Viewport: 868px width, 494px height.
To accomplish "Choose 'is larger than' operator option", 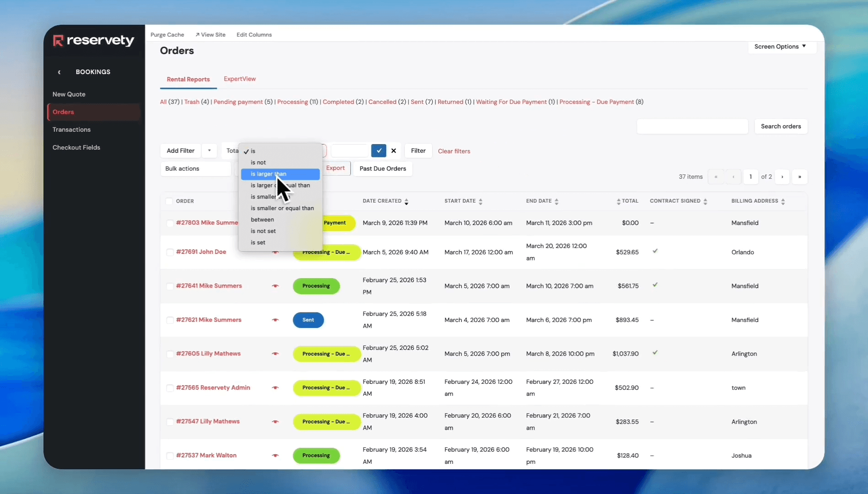I will pyautogui.click(x=280, y=174).
